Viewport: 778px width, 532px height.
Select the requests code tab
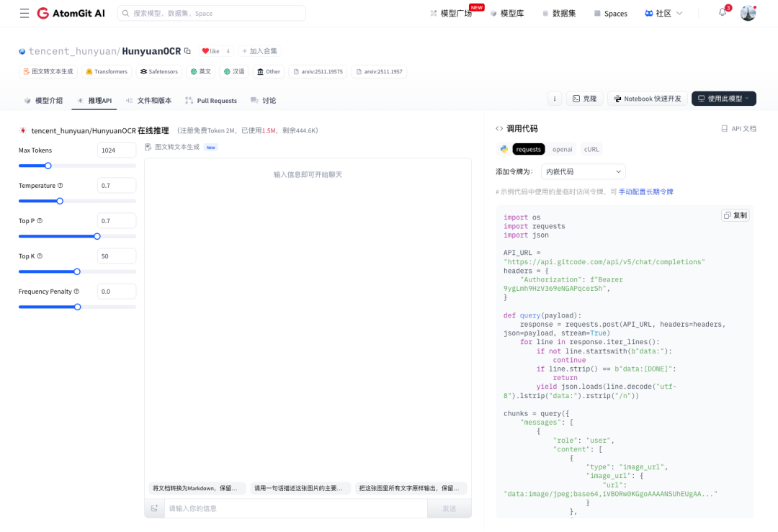pyautogui.click(x=529, y=149)
